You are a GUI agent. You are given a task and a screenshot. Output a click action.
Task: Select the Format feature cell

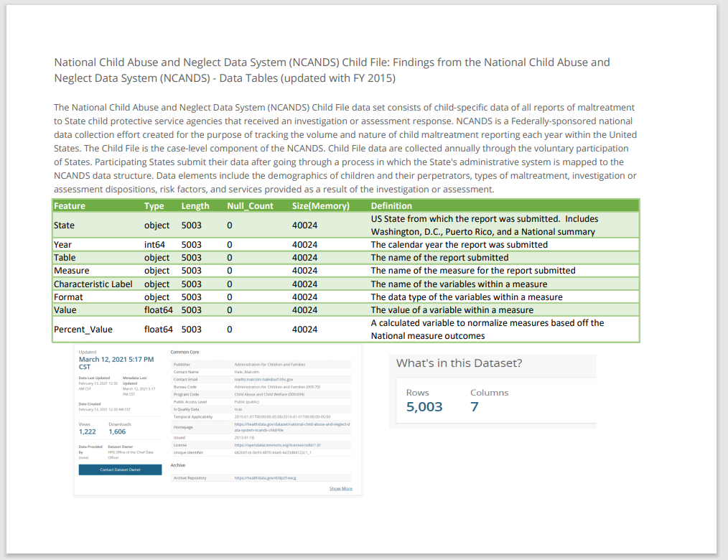click(68, 297)
